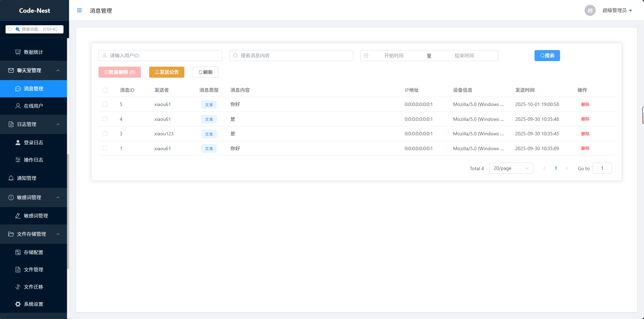
Task: Click the 通知管理 bell icon
Action: pos(11,178)
